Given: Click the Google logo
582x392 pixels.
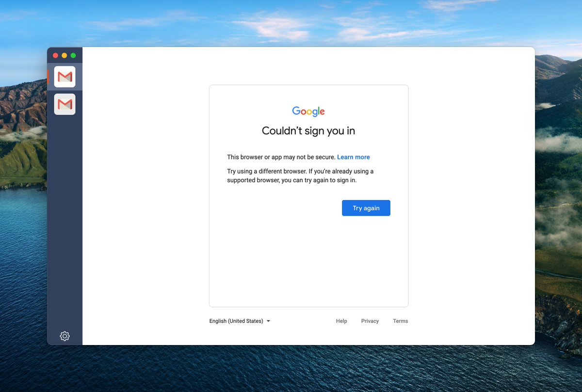Looking at the screenshot, I should (308, 111).
